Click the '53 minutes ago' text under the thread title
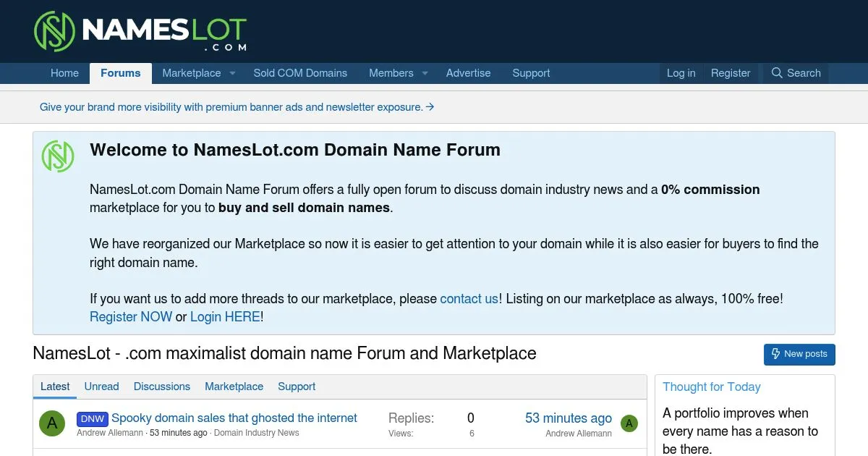 tap(179, 433)
